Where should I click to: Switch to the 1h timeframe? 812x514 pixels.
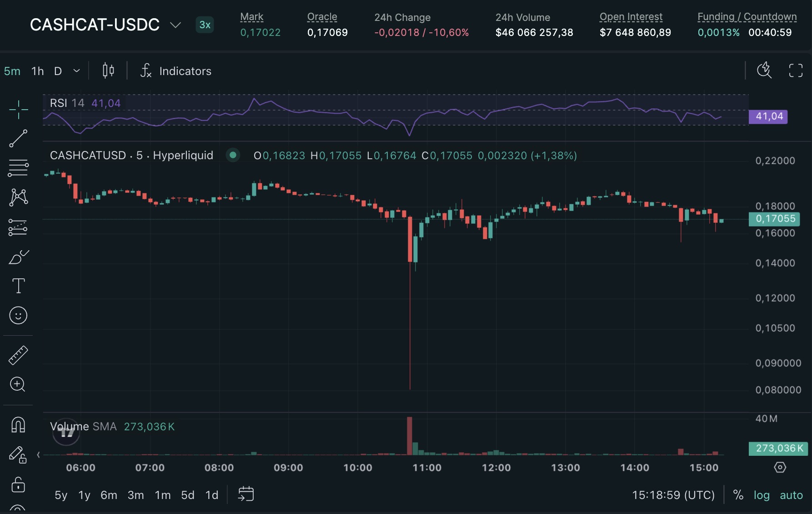coord(38,71)
